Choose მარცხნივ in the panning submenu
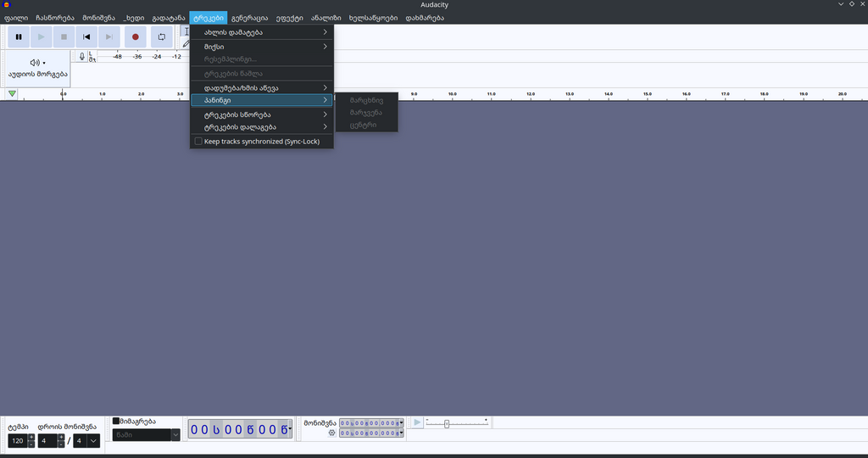Viewport: 868px width, 458px height. [x=366, y=100]
